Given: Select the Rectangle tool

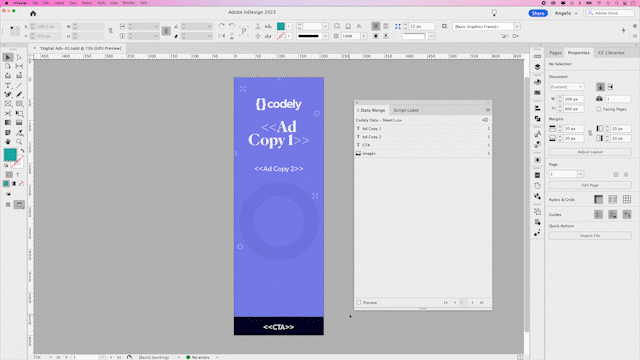Looking at the screenshot, I should 19,104.
